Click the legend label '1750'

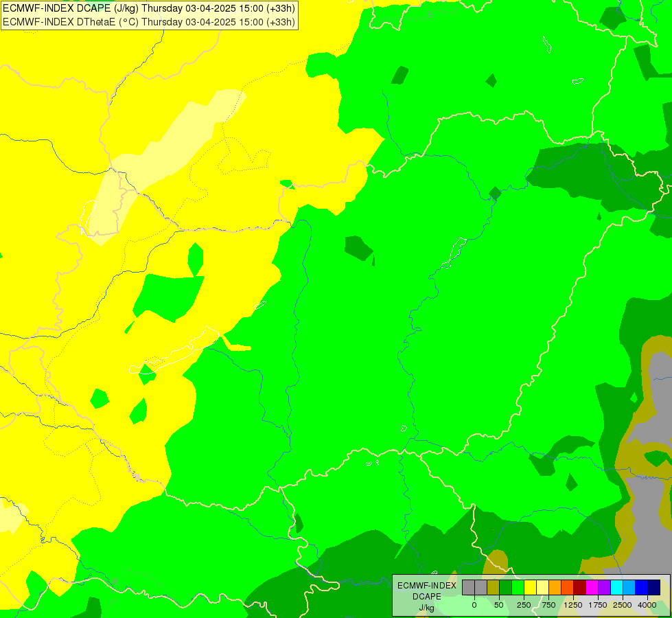pyautogui.click(x=598, y=605)
